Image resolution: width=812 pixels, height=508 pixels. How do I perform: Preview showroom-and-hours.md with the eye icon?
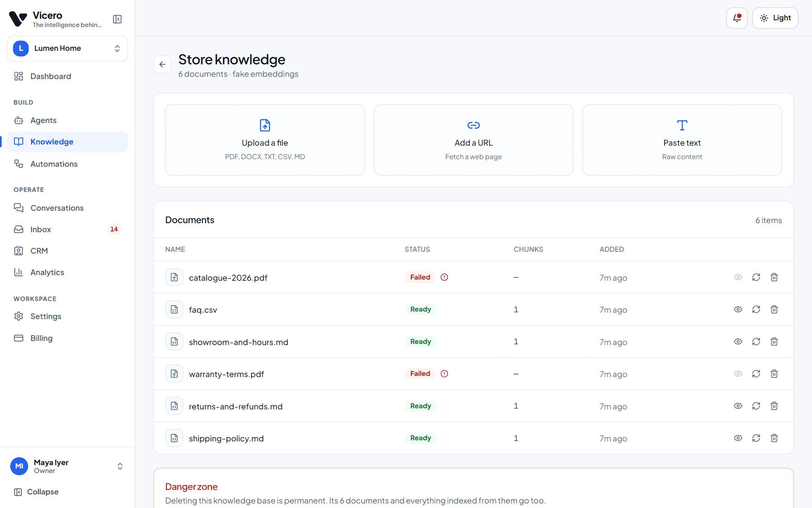[x=738, y=342]
